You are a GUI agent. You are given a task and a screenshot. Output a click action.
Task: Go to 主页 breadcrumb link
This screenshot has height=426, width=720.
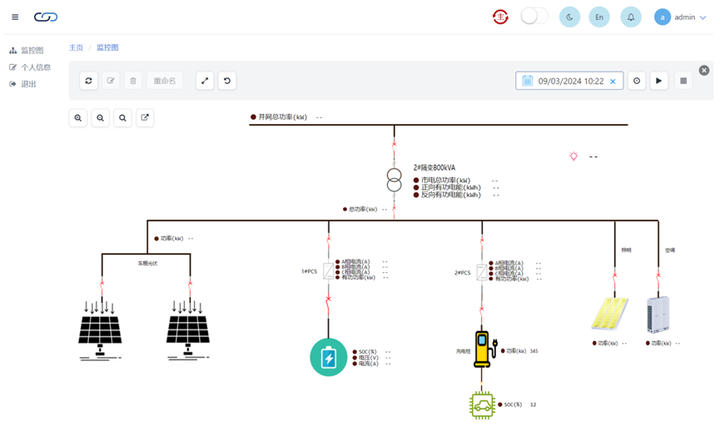point(76,47)
